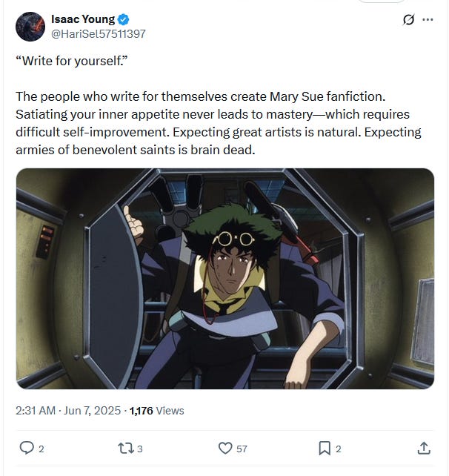Viewport: 449px width, 476px height.
Task: Click the 2:31 AM · Jun 7, 2025 timestamp
Action: [x=68, y=411]
